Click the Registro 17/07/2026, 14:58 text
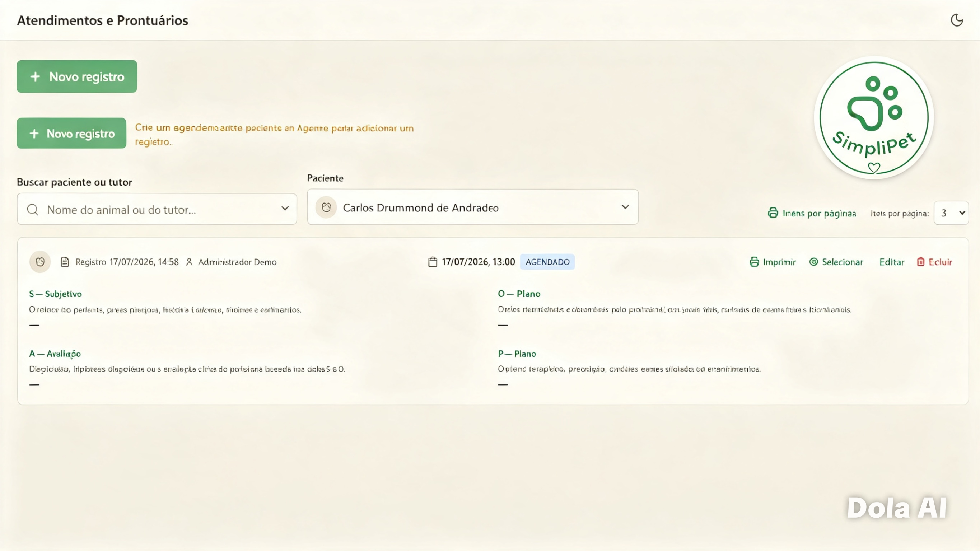This screenshot has width=980, height=551. pyautogui.click(x=127, y=262)
